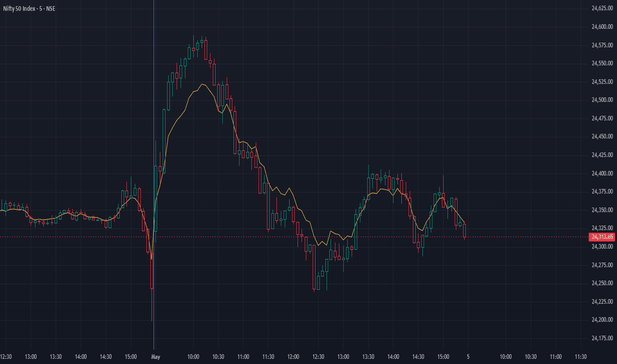
Task: Click the Nifty 50 Index chart title
Action: coord(29,9)
